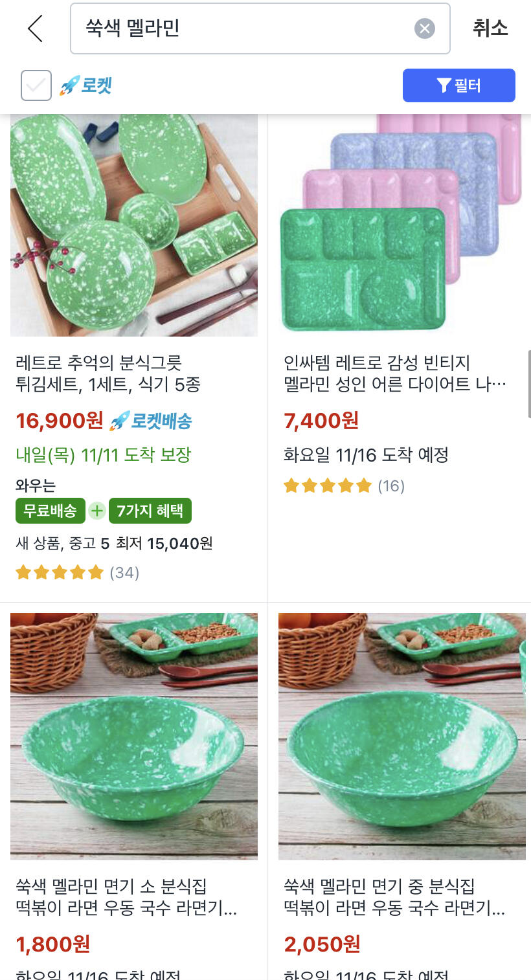Open the vintage melamine tray thumbnail
531x980 pixels.
tap(401, 225)
